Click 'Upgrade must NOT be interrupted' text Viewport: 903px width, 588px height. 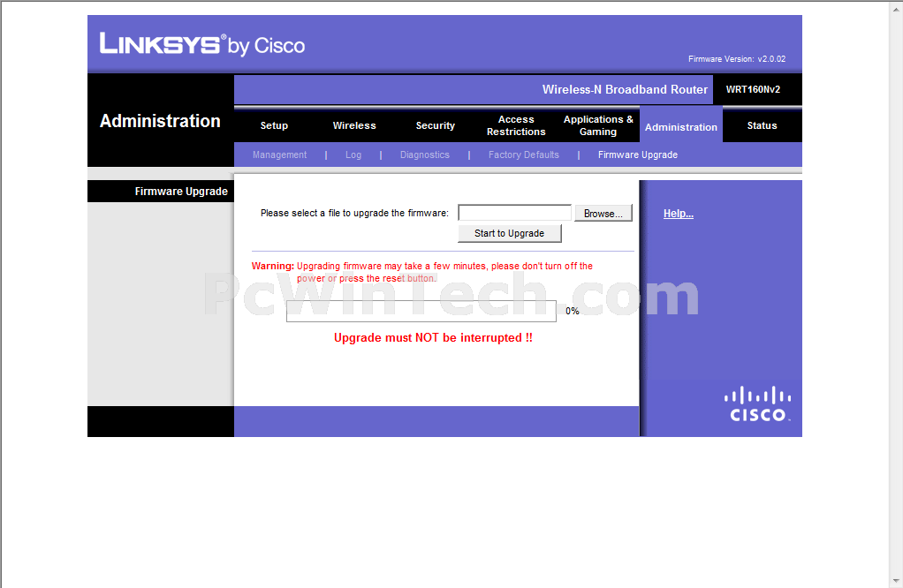tap(433, 338)
